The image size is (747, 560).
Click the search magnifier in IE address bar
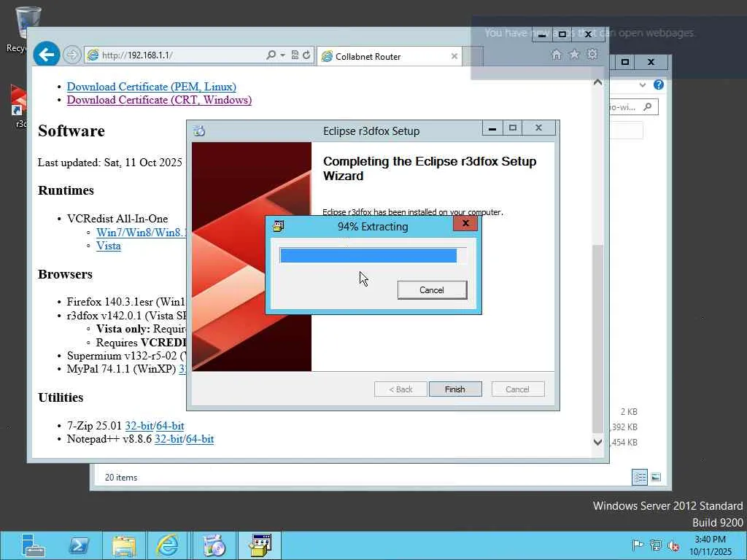pos(271,55)
